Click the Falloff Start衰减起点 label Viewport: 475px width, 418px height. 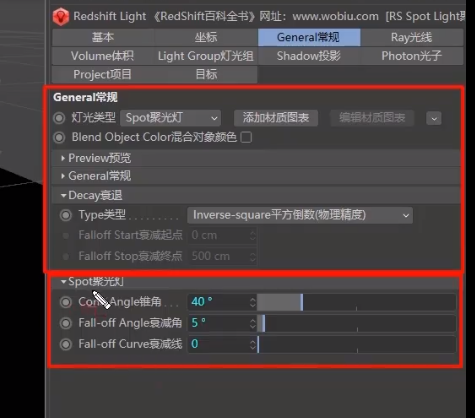tap(130, 235)
